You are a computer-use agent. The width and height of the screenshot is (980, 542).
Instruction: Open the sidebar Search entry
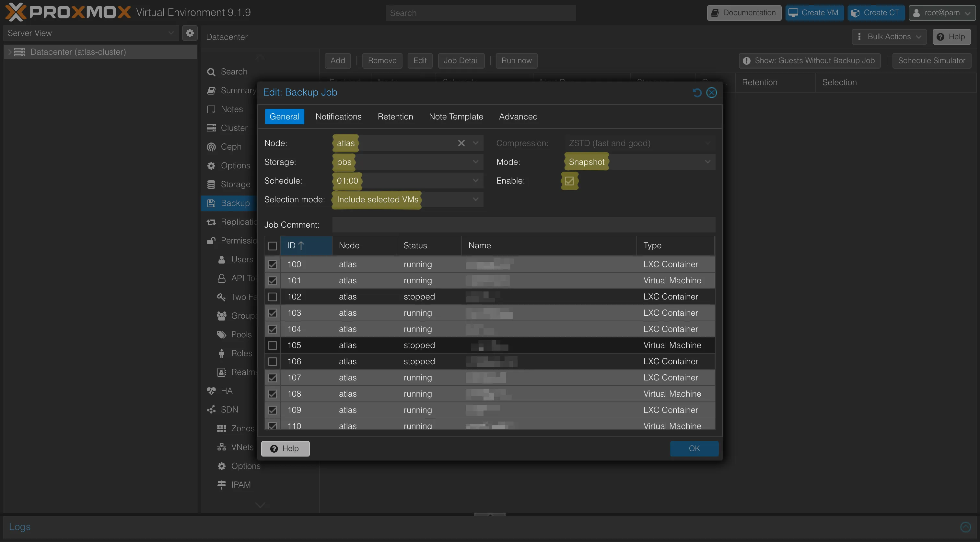tap(234, 72)
